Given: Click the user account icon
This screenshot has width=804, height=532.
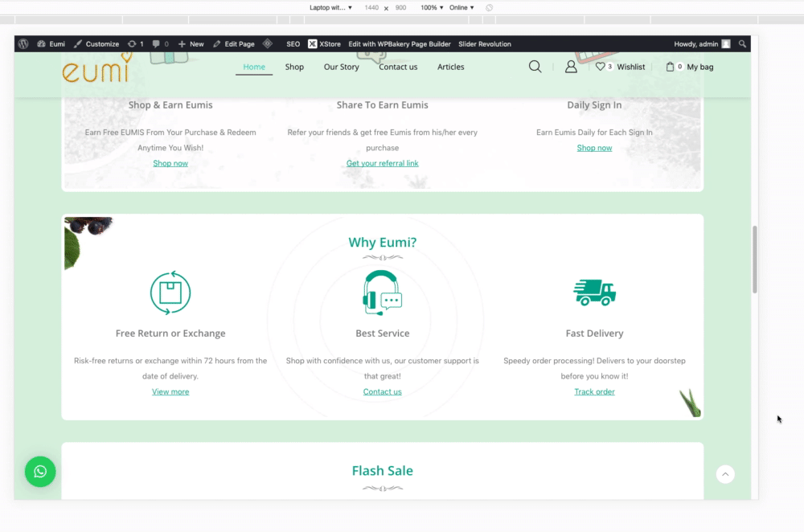Looking at the screenshot, I should (571, 67).
